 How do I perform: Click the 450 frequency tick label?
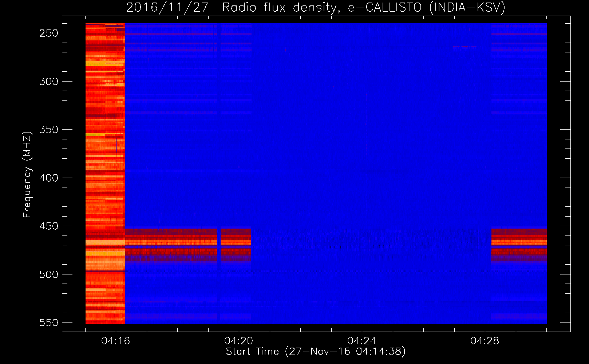49,226
